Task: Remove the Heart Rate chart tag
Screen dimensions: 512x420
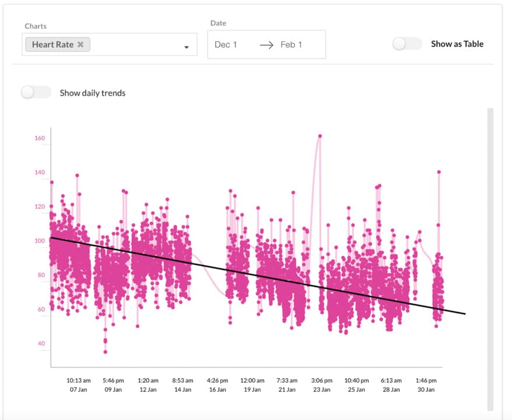Action: click(80, 44)
